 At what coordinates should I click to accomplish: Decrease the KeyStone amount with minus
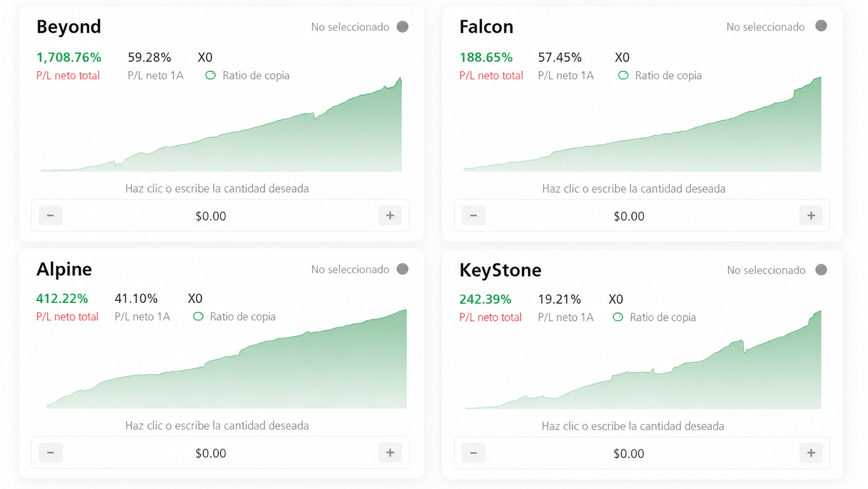(473, 453)
